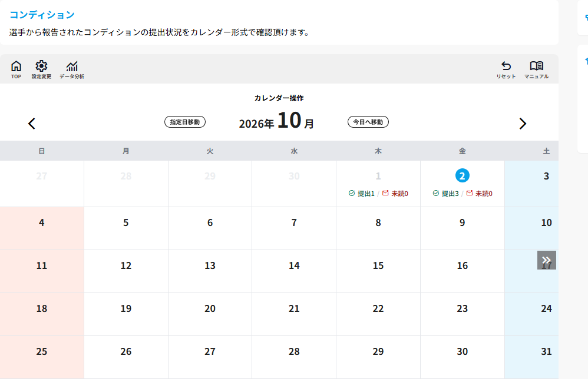The image size is (588, 379).
Task: Select Sunday October 18
Action: tap(42, 308)
